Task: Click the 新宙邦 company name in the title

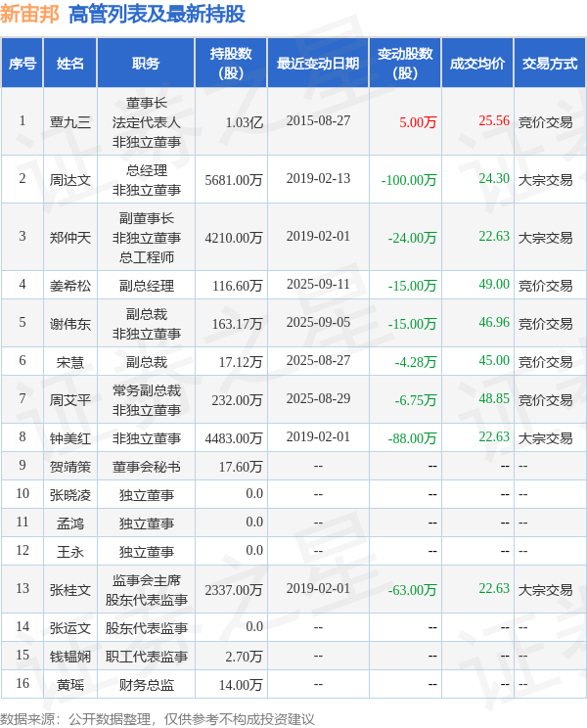Action: point(29,14)
